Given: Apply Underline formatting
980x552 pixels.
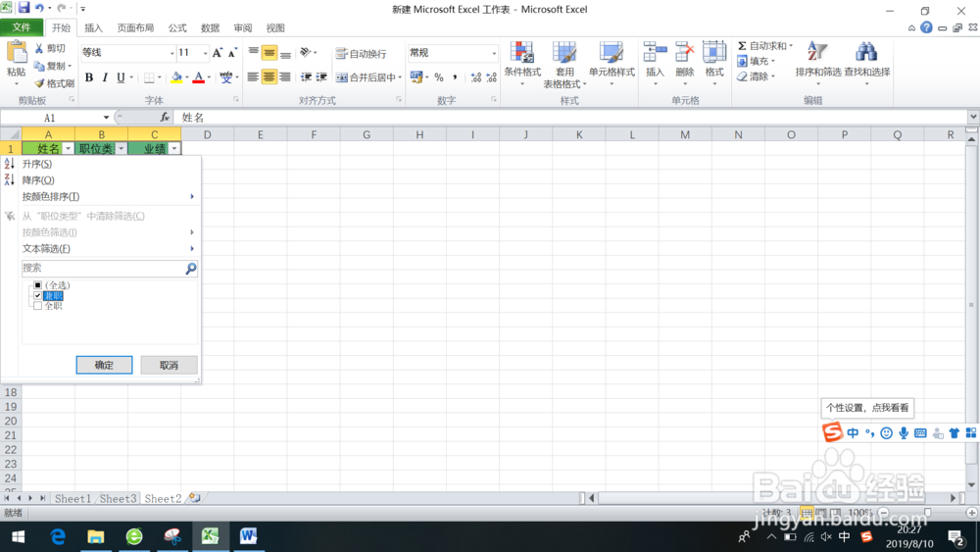Looking at the screenshot, I should click(121, 77).
